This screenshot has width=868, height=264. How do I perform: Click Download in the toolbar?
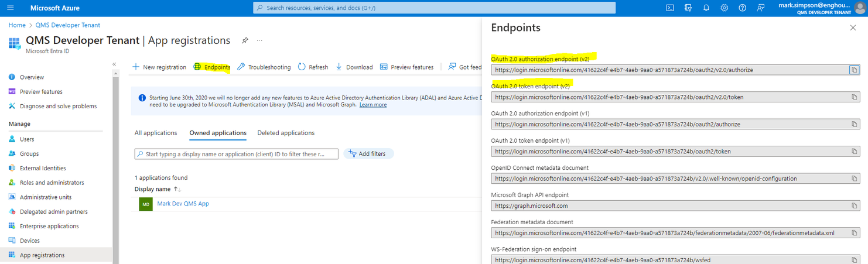coord(354,67)
